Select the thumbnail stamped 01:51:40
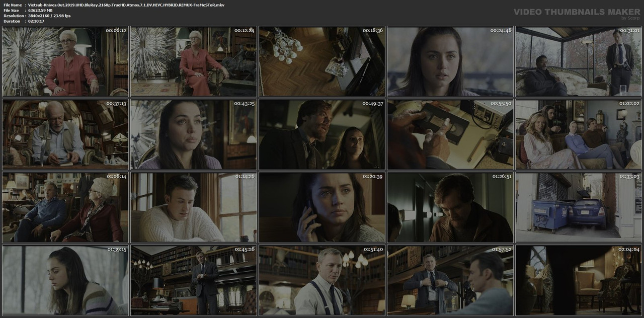This screenshot has width=644, height=318. coord(321,280)
